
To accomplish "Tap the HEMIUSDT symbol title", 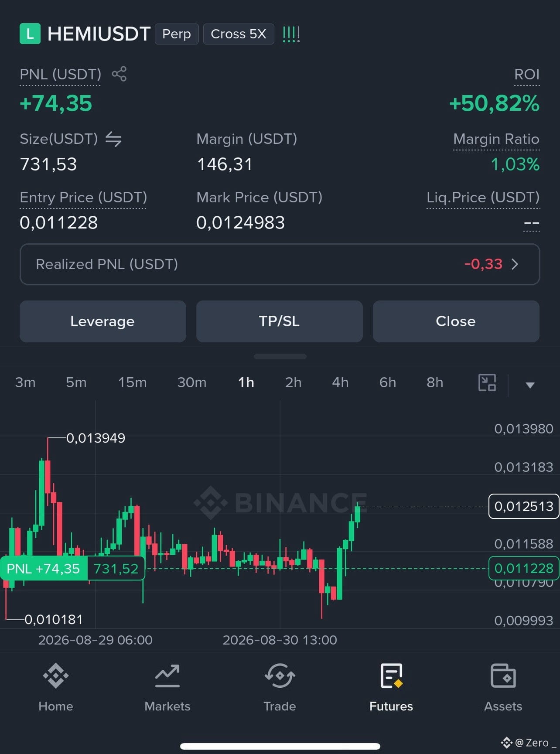I will pyautogui.click(x=99, y=34).
